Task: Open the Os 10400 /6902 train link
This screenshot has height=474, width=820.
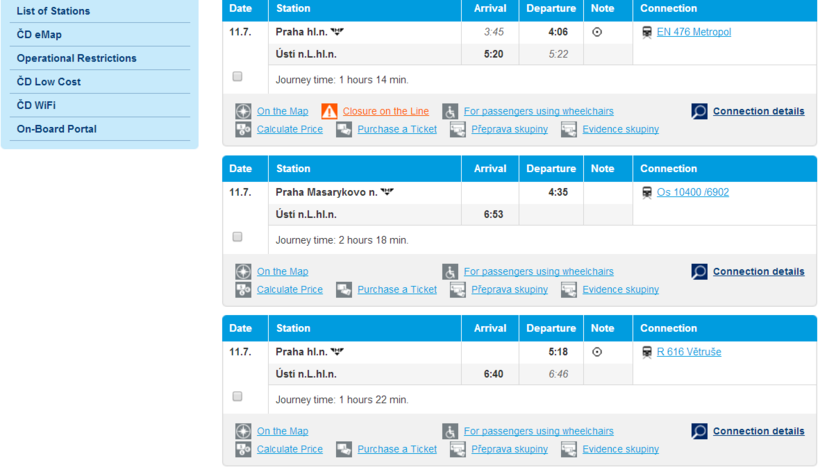Action: (692, 192)
